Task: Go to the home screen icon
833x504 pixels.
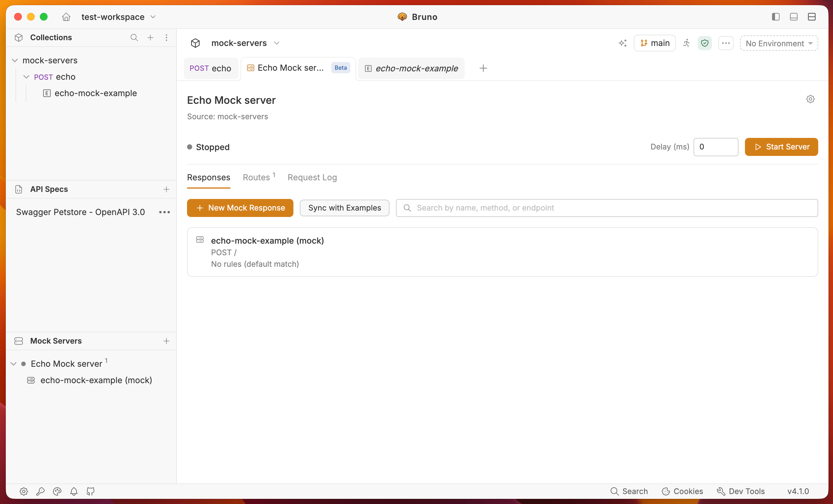Action: 66,17
